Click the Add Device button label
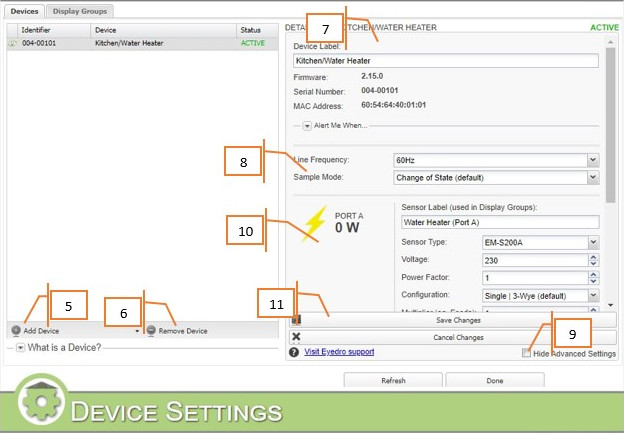Viewport: 624px width, 433px height. tap(41, 331)
